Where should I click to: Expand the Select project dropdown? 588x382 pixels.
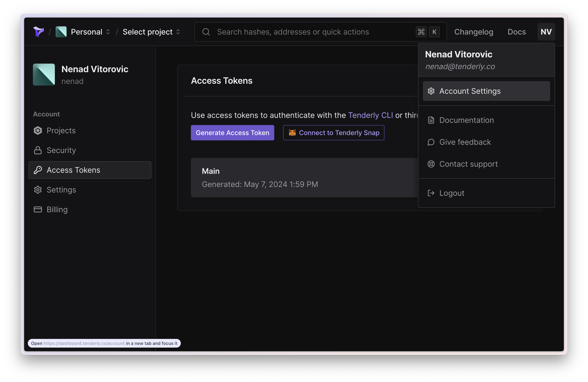pyautogui.click(x=151, y=32)
